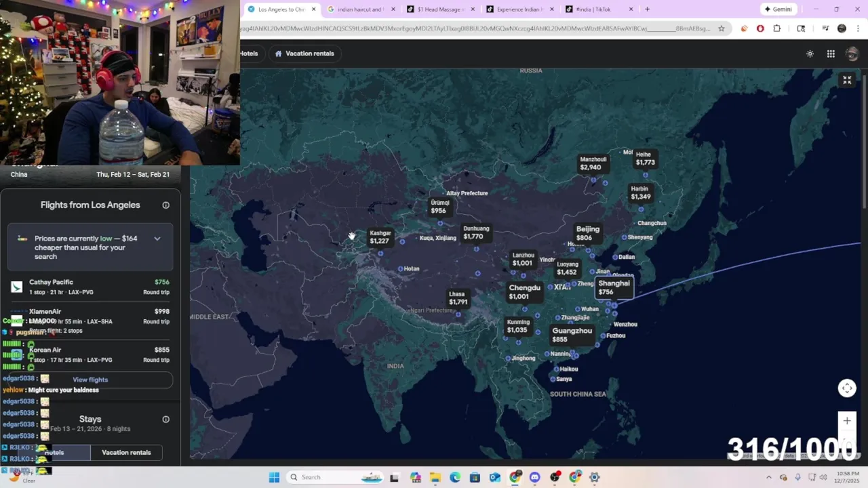Exit fullscreen map view
Viewport: 868px width, 488px height.
click(847, 80)
